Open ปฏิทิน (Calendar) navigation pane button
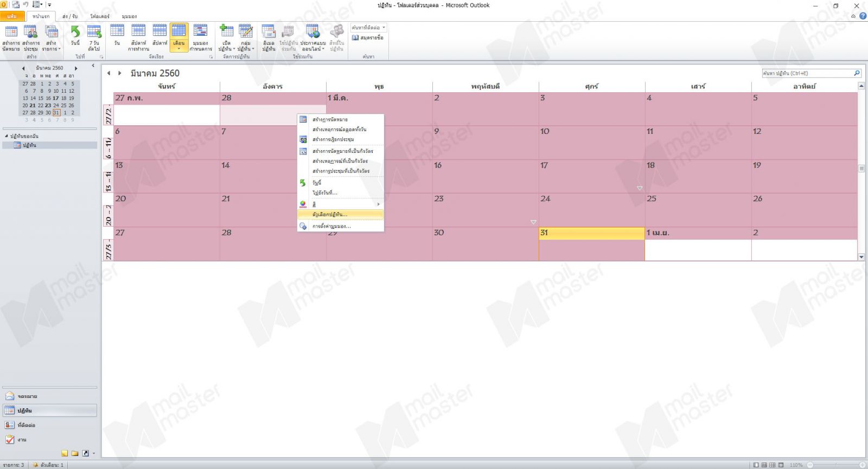The width and height of the screenshot is (868, 469). point(49,410)
